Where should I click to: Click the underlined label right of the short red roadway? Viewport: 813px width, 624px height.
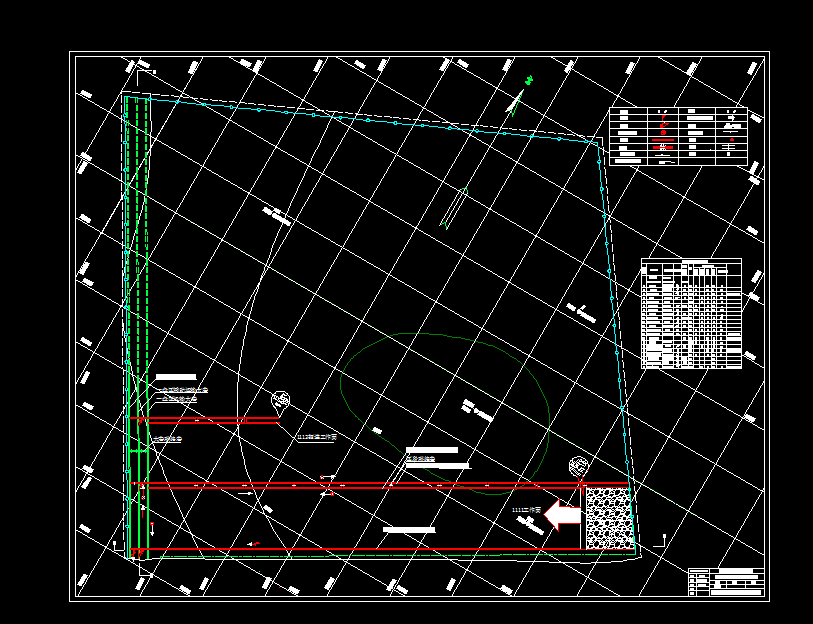(x=317, y=437)
